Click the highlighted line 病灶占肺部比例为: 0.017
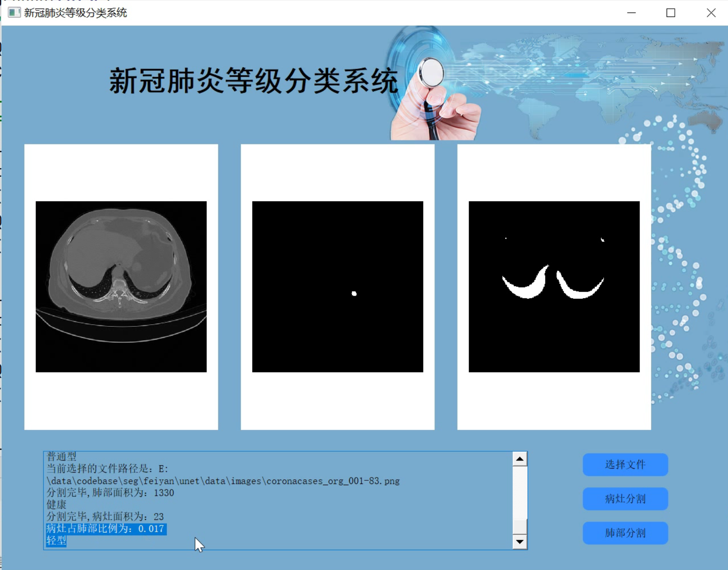The width and height of the screenshot is (728, 570). [x=105, y=528]
